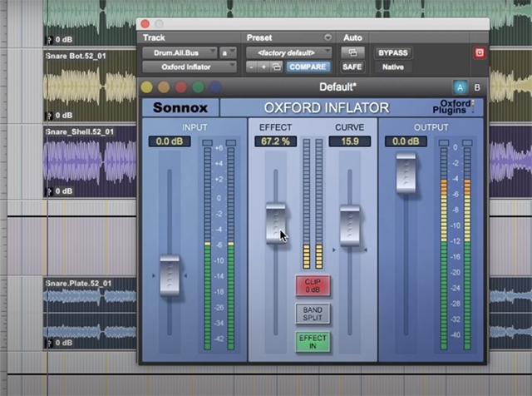The image size is (532, 396).
Task: Toggle the BYPASS button
Action: pos(393,52)
